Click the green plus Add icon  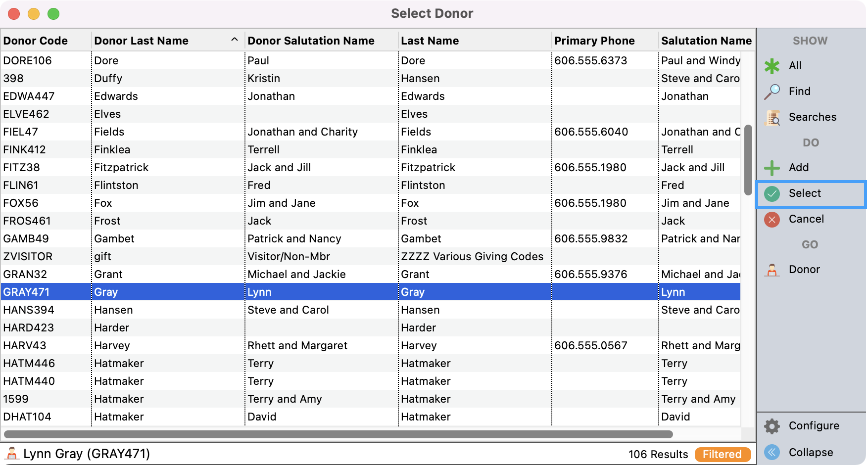click(x=772, y=168)
